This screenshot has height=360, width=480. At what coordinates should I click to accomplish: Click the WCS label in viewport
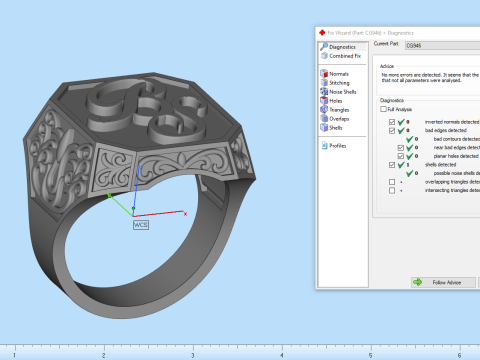pyautogui.click(x=141, y=225)
